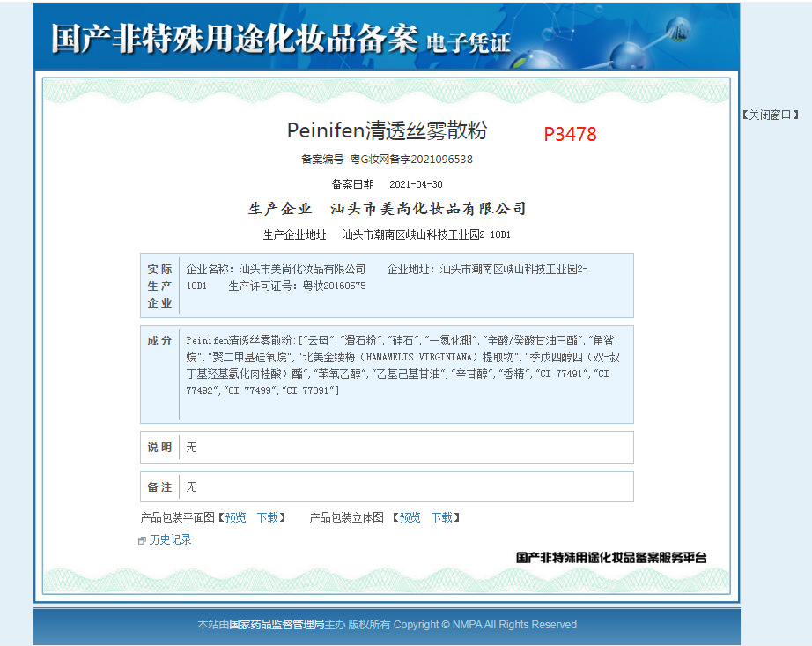
Task: Click the ingredient 北美金缕梅 (HAMAMELIS VIRGINIANA) 提取物
Action: [408, 358]
